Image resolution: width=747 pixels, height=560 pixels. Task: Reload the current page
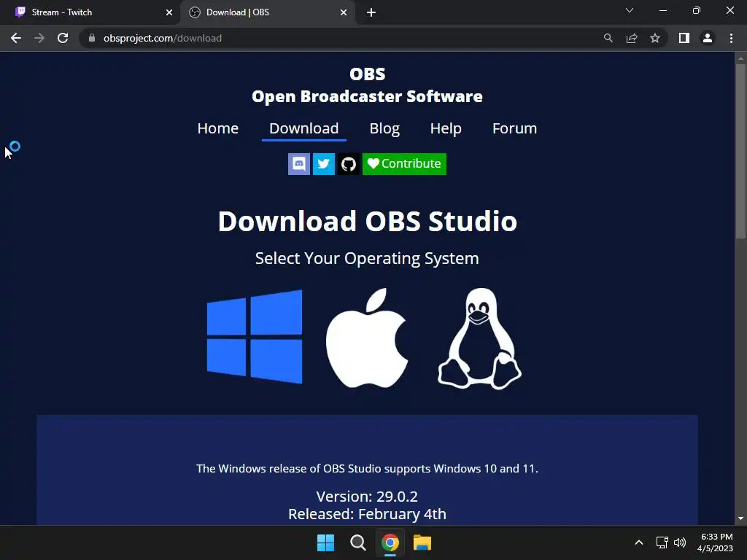(63, 38)
